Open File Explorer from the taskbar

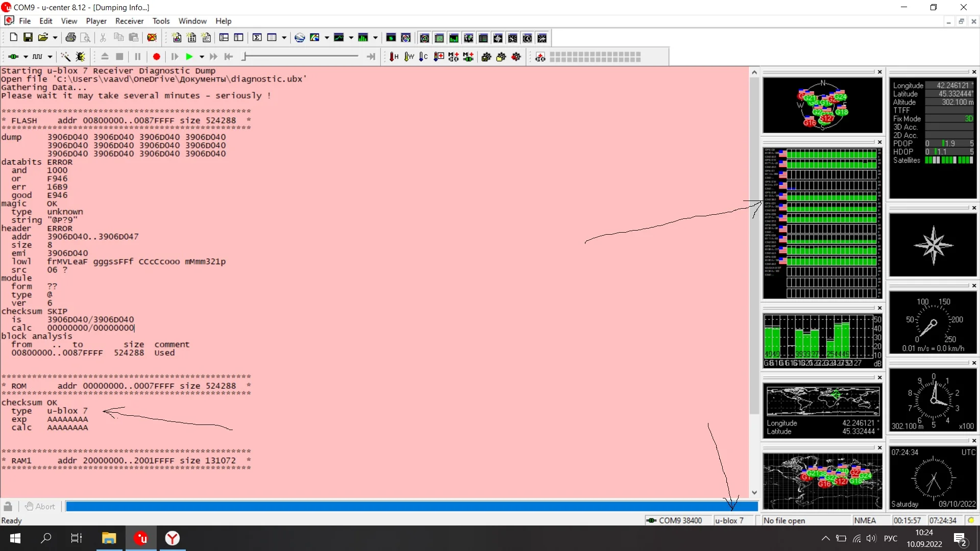pos(109,538)
